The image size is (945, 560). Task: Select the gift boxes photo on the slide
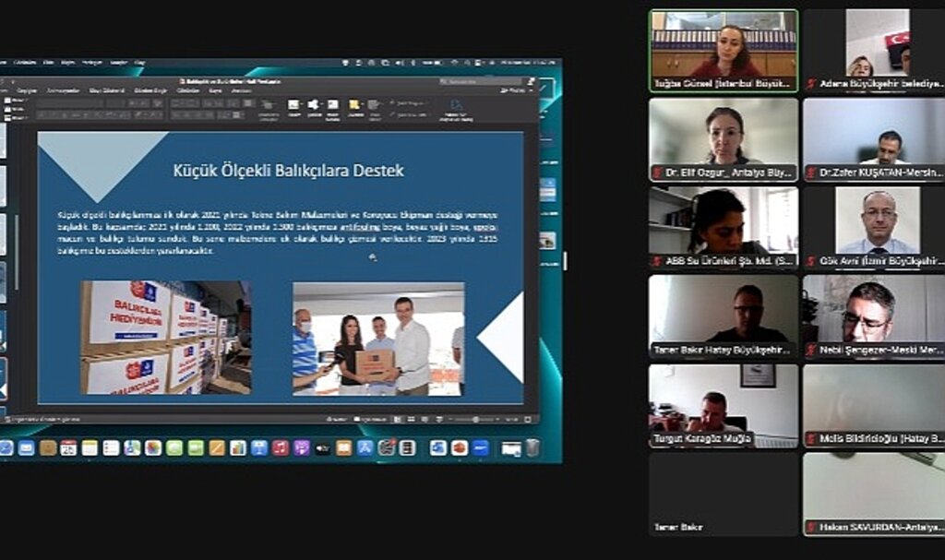click(x=166, y=338)
